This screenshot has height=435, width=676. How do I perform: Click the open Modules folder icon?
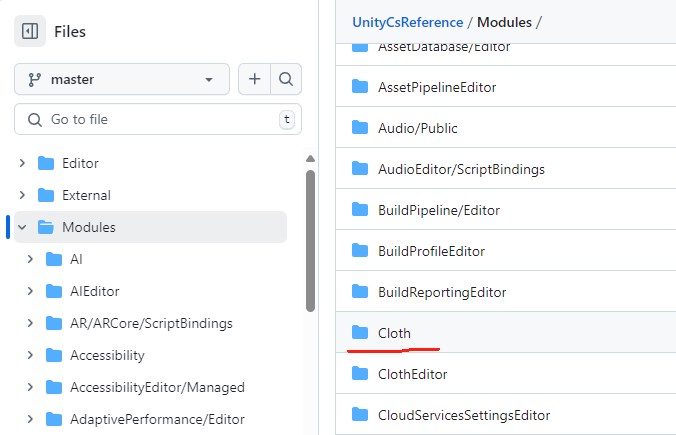tap(46, 227)
